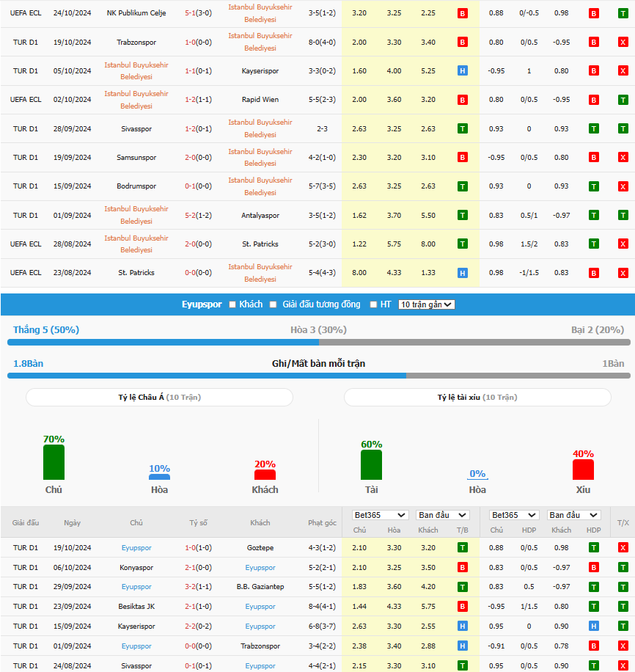Click T/B green T badge in Goztepe row
The width and height of the screenshot is (635, 672).
tap(463, 547)
